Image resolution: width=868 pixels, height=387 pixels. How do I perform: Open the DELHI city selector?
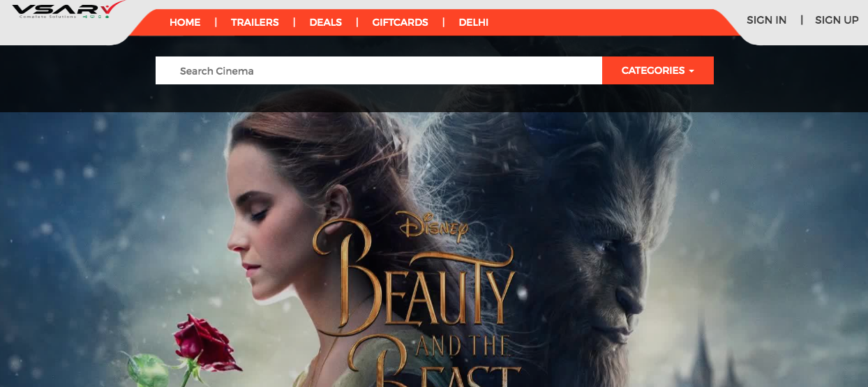(473, 22)
